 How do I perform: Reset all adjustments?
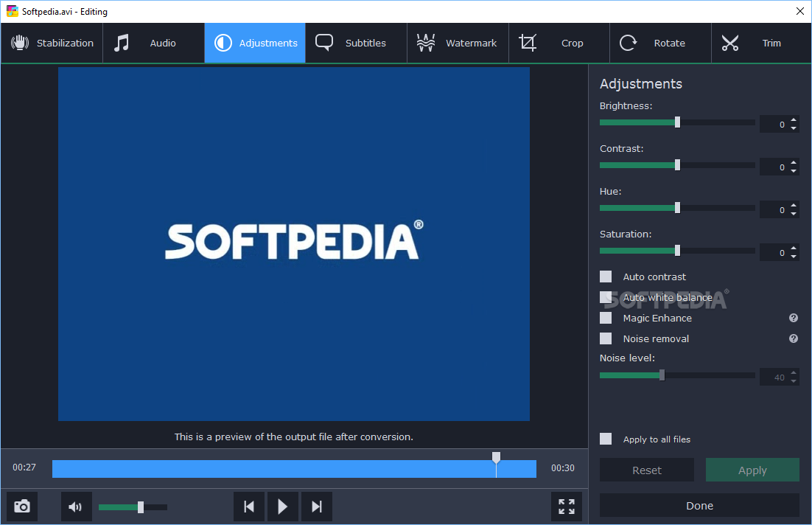tap(647, 470)
